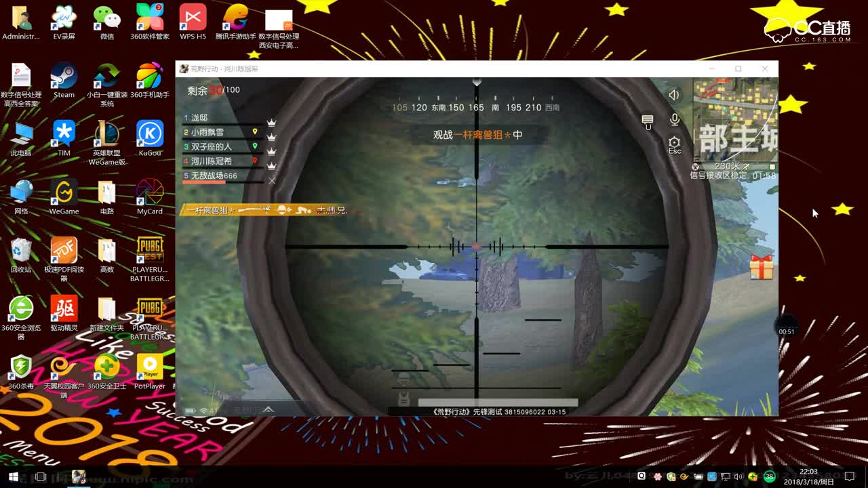Open the 微信 WeChat desktop shortcut
Viewport: 868px width, 488px height.
click(106, 24)
